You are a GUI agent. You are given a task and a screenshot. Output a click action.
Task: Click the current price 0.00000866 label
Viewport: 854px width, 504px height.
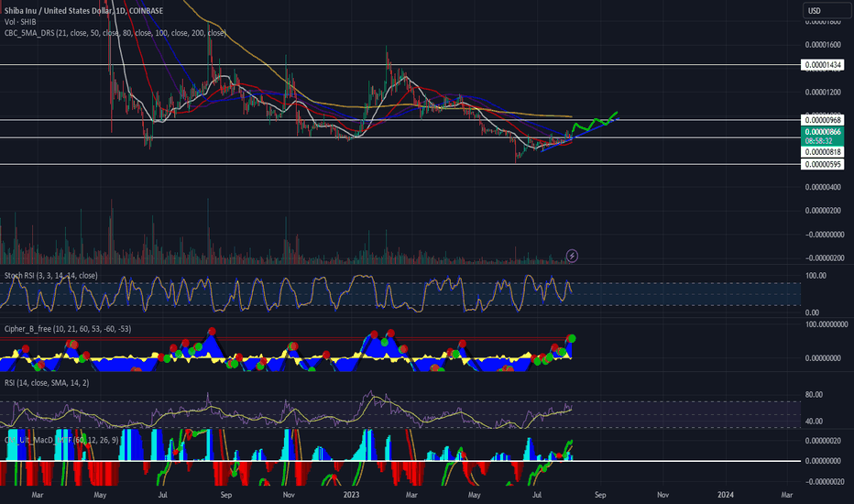coord(823,132)
